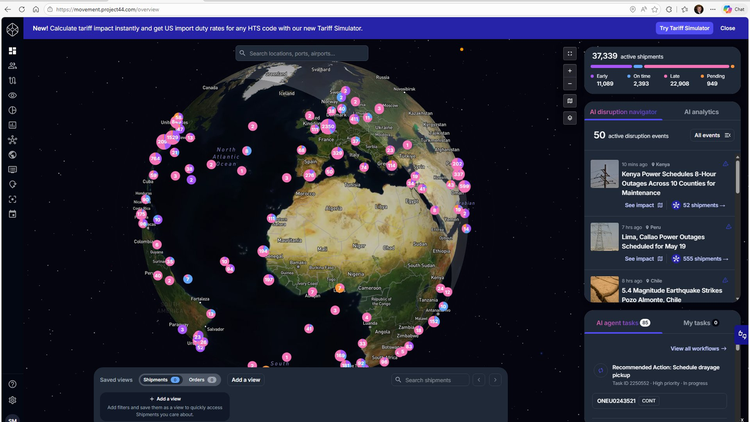Click the browser back arrow
Image resolution: width=750 pixels, height=422 pixels.
8,9
